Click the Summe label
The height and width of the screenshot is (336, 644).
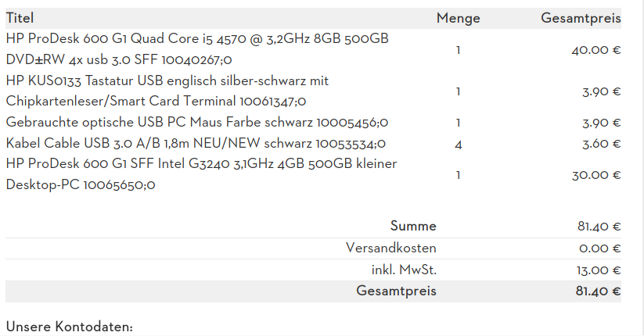(x=413, y=227)
